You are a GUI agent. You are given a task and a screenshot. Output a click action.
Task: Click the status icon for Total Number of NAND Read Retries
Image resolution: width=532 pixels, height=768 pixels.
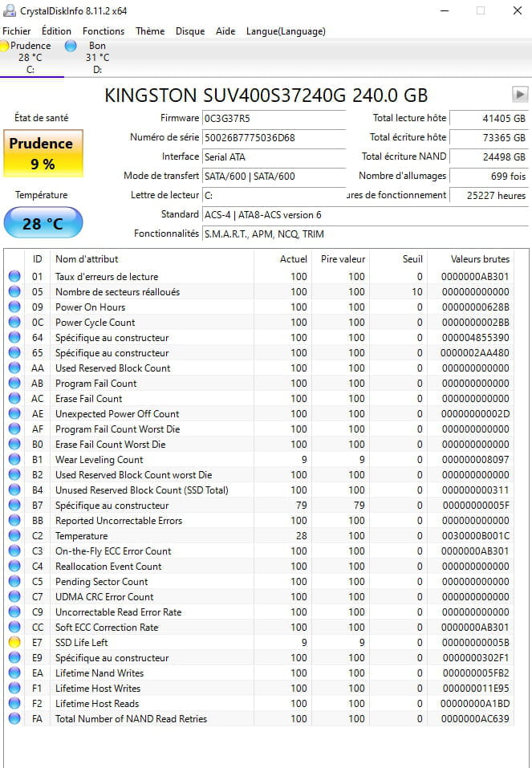coord(14,718)
